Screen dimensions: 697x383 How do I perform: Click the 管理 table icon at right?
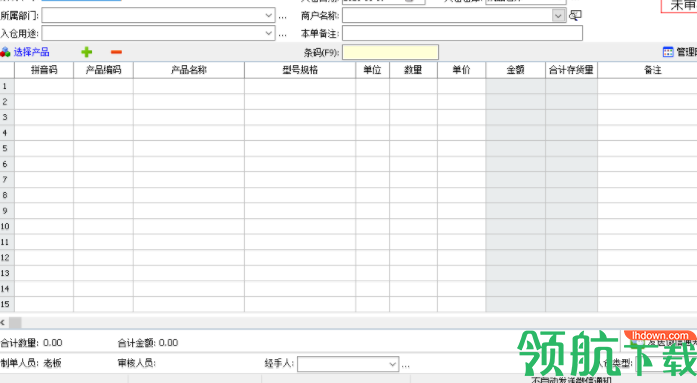[668, 52]
